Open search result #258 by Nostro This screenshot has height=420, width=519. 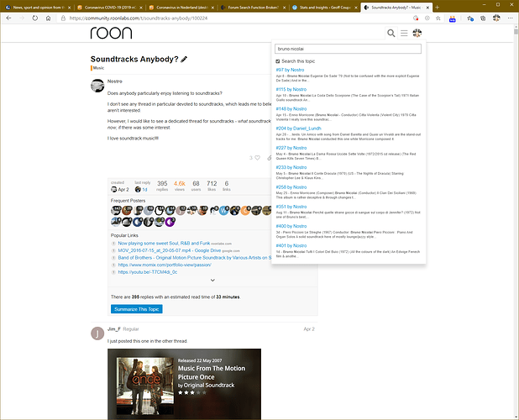[291, 187]
